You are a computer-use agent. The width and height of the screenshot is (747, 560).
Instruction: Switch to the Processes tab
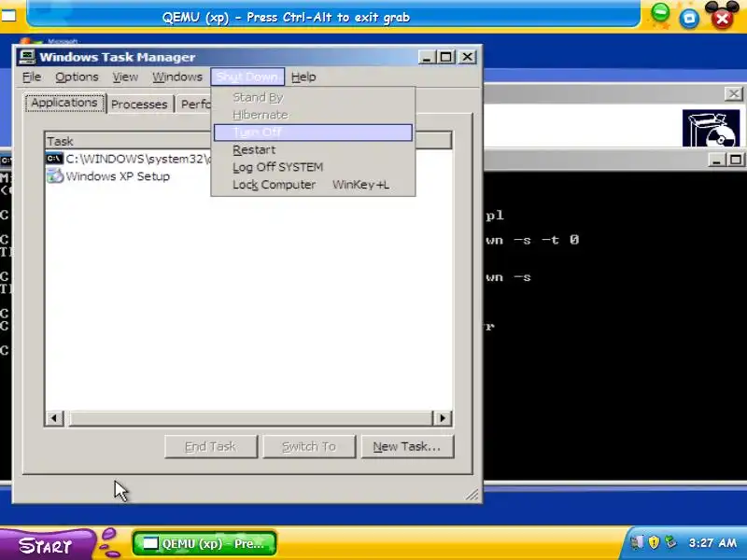coord(139,105)
